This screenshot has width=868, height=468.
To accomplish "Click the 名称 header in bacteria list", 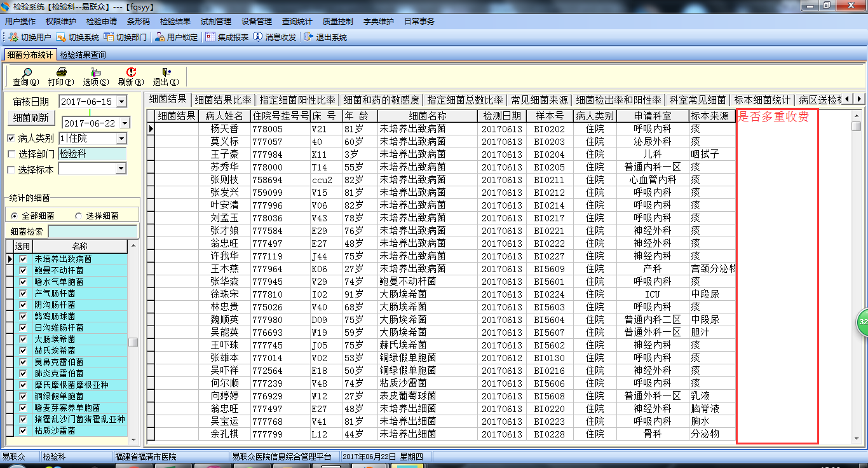I will pos(80,246).
